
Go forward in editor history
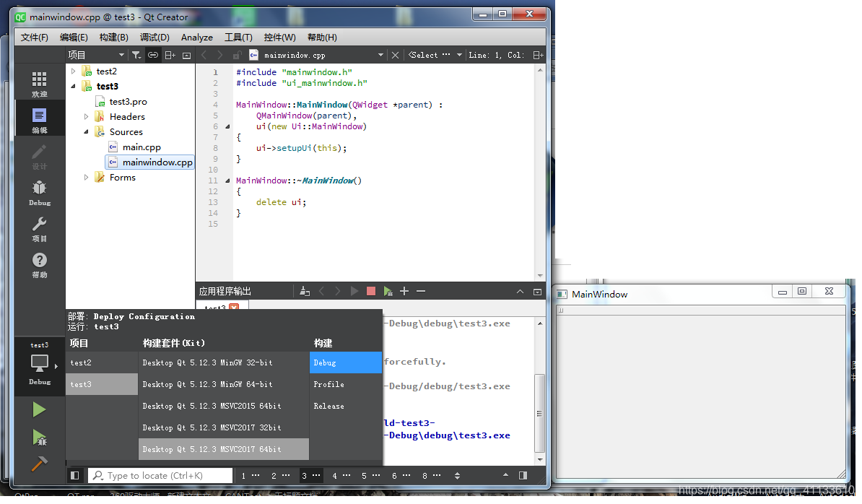[220, 55]
